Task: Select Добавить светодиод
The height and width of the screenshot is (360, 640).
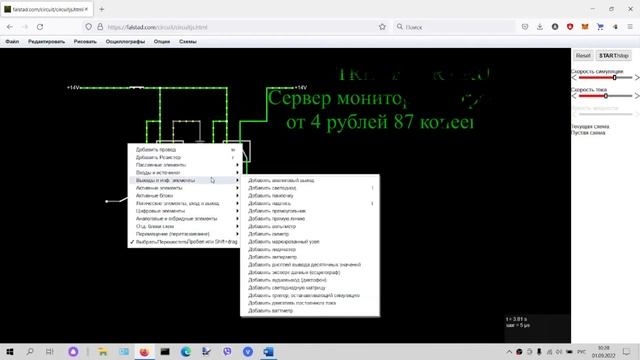Action: (310, 188)
